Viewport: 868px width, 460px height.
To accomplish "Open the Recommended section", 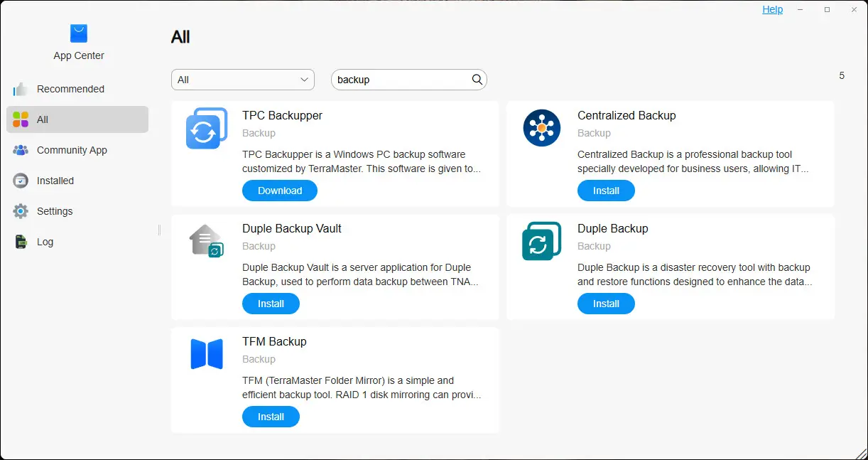I will point(70,89).
